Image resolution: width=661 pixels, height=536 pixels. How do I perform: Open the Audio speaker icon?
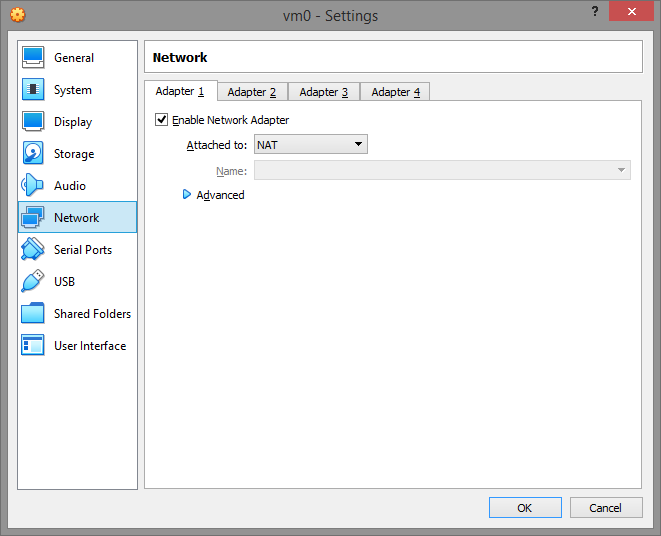pyautogui.click(x=34, y=186)
